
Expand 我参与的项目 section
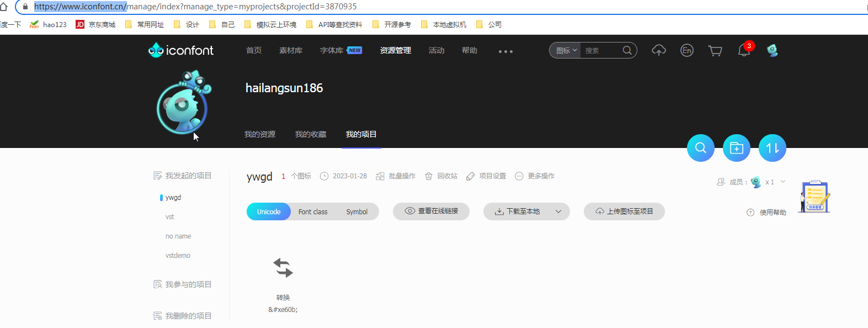(x=183, y=284)
